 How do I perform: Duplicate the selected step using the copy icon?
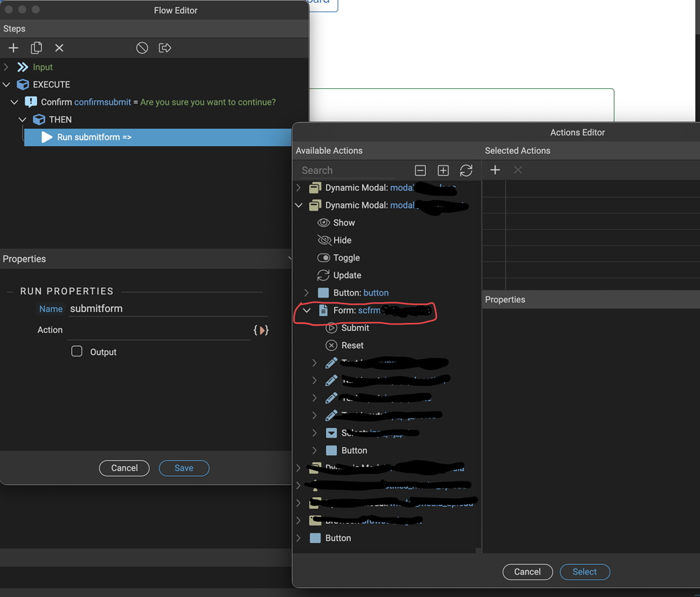point(36,48)
